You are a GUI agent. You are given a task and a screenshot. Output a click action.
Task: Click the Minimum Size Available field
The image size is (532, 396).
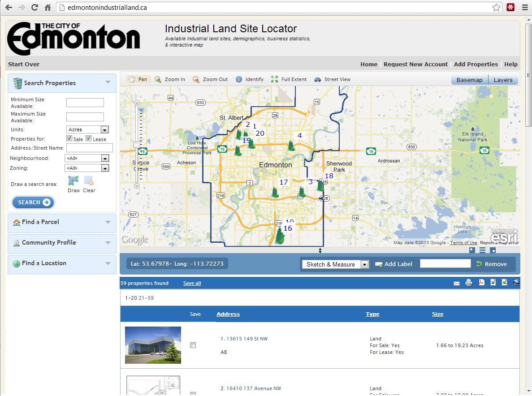[x=85, y=103]
